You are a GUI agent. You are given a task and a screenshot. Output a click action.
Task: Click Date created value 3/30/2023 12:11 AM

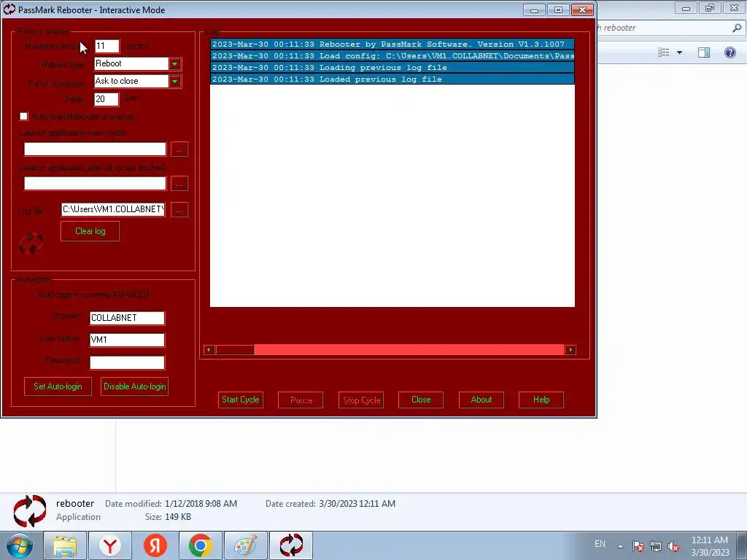pos(357,504)
